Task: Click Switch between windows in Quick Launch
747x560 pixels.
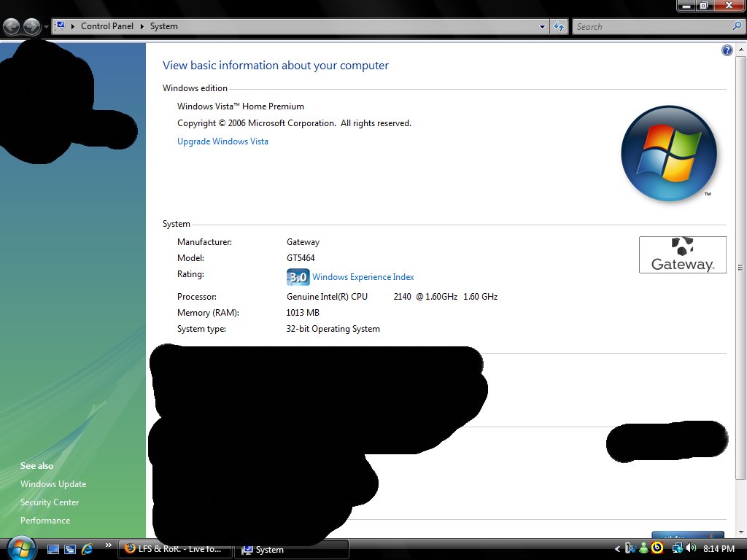Action: coord(70,549)
